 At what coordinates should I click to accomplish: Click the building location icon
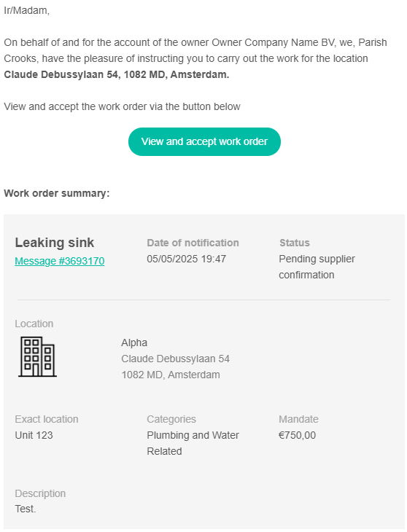tap(37, 356)
